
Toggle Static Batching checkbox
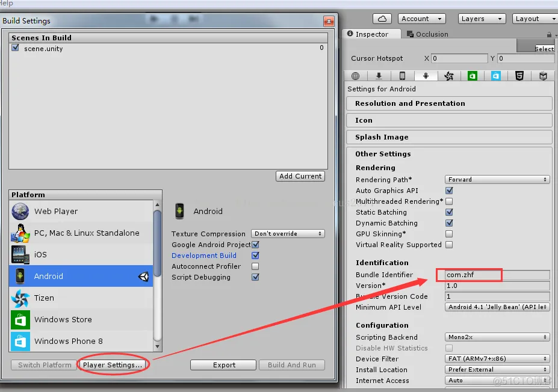pos(450,212)
